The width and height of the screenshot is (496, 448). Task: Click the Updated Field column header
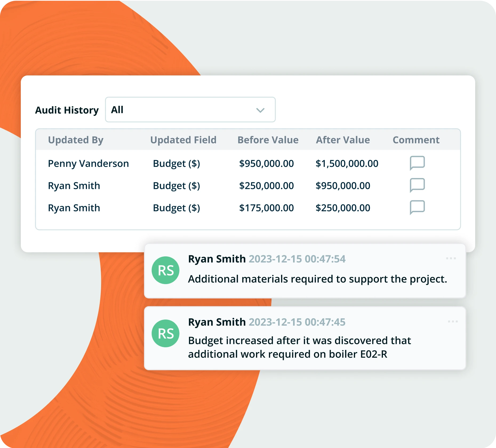[183, 140]
